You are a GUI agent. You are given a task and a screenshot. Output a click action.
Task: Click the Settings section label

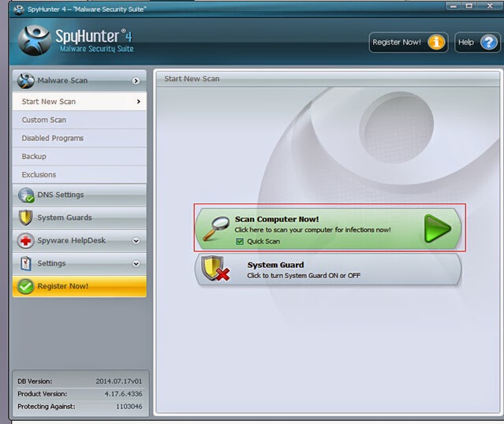(x=51, y=263)
